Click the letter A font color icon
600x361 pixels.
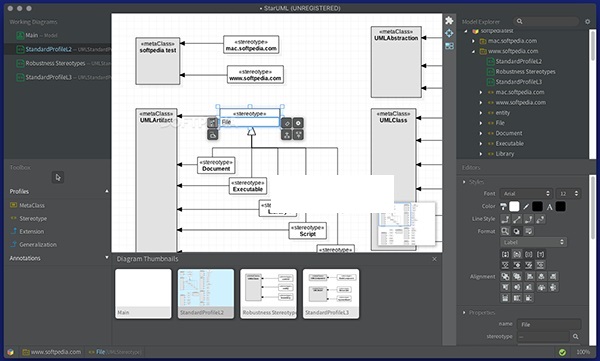(x=549, y=207)
